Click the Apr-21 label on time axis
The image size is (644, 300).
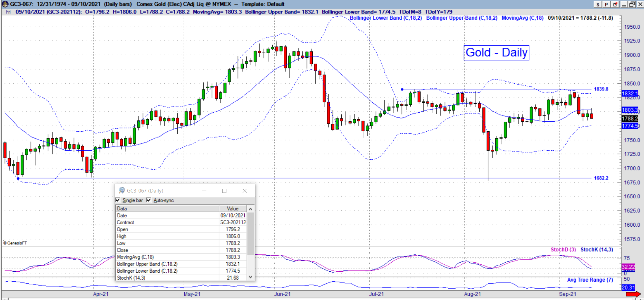click(101, 294)
